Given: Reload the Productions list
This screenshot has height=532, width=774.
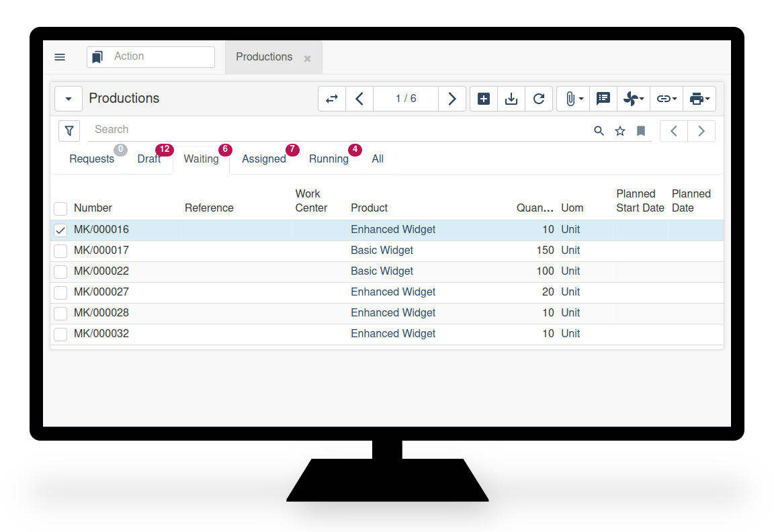Looking at the screenshot, I should click(x=539, y=99).
